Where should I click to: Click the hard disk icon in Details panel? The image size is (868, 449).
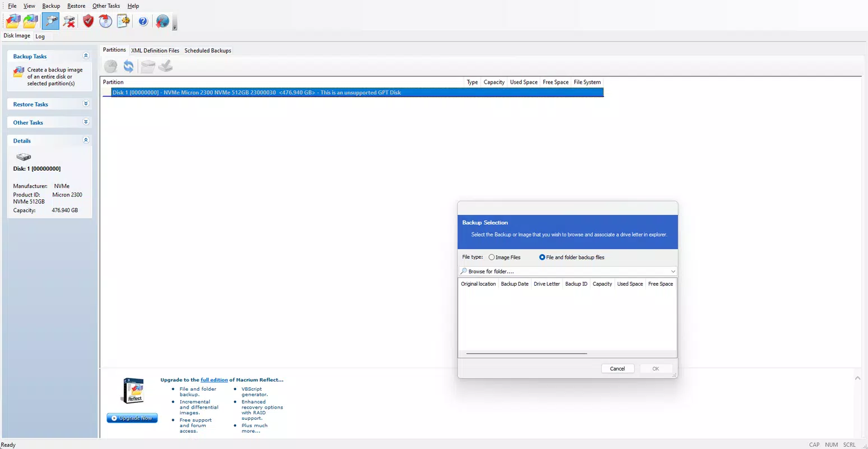[24, 157]
